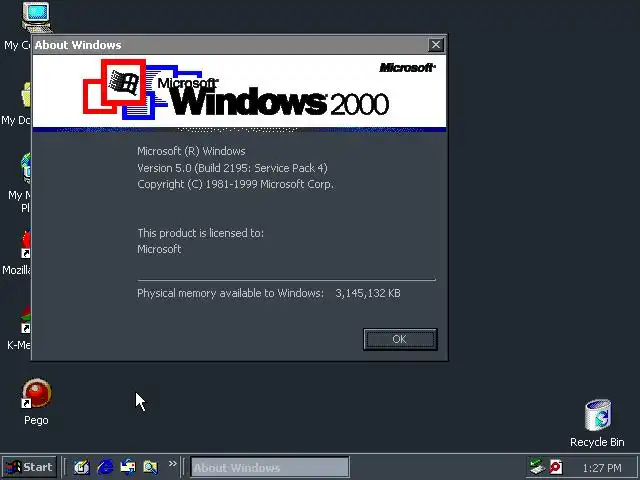Click the 1:27 PM system clock
The image size is (640, 480).
602,468
